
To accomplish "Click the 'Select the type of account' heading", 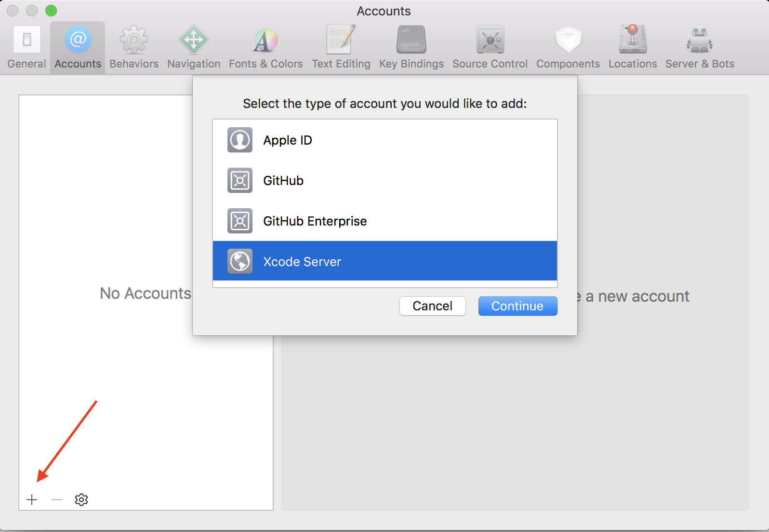I will (x=385, y=104).
